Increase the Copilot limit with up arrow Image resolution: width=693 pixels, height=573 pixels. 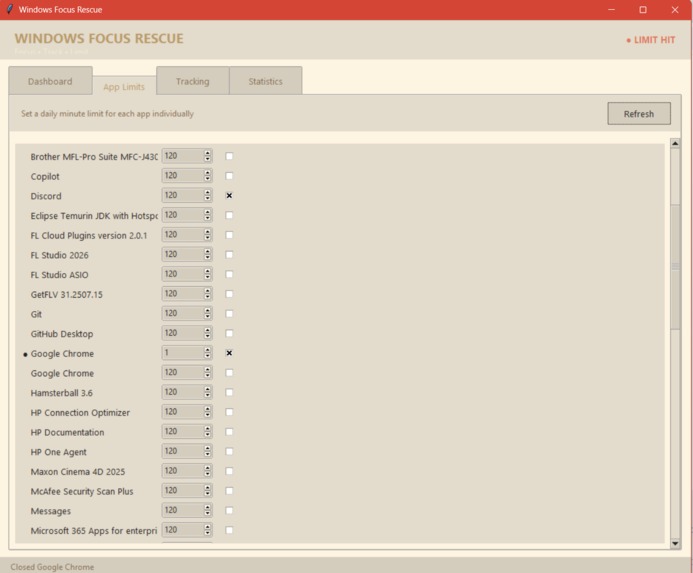tap(207, 173)
